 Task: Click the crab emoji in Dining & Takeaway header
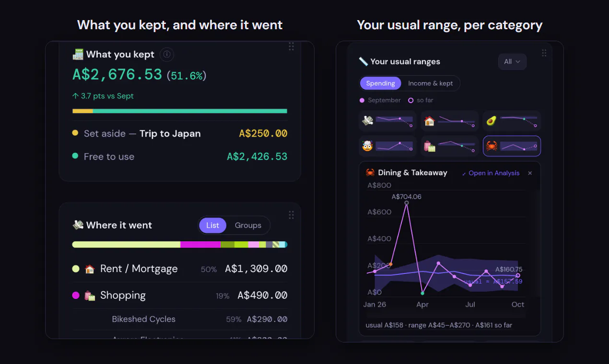[370, 173]
